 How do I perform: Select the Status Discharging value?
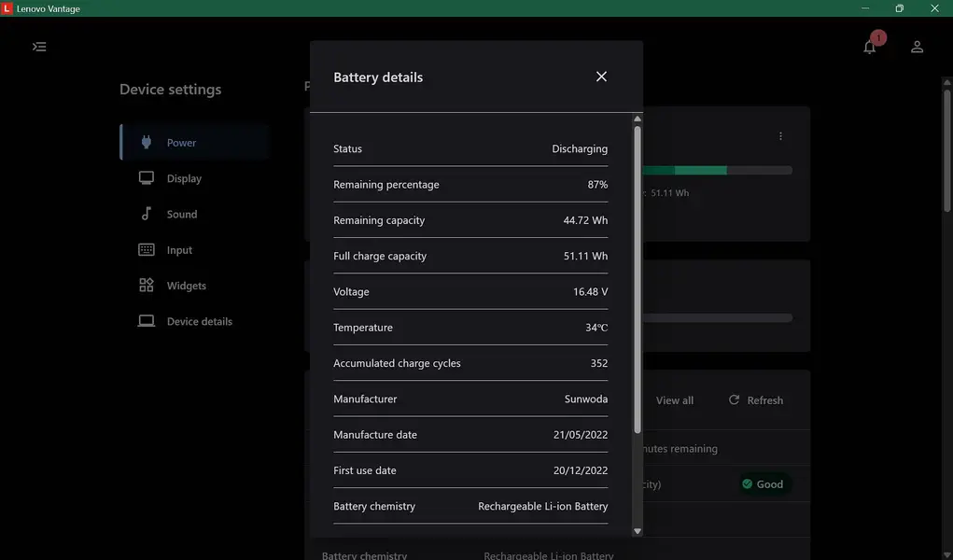(580, 148)
